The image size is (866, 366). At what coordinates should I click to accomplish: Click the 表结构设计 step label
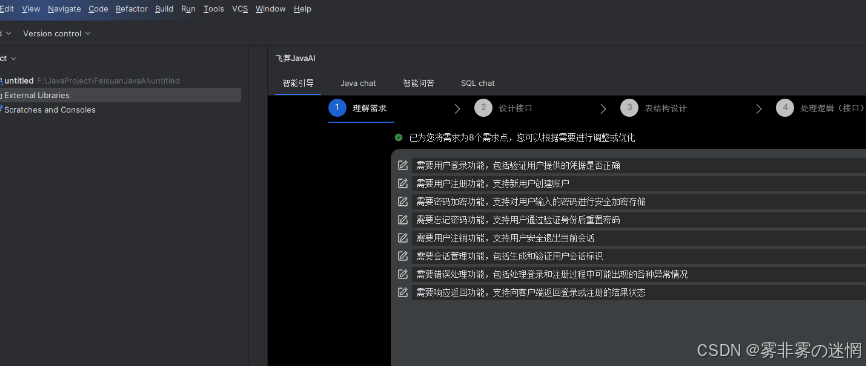tap(666, 108)
